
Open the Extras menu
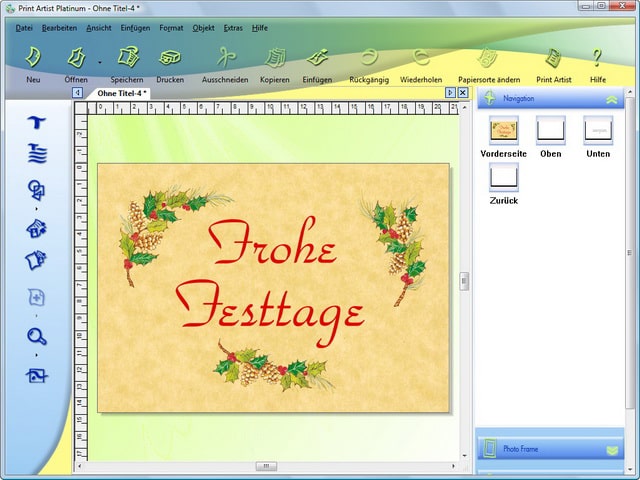(231, 28)
